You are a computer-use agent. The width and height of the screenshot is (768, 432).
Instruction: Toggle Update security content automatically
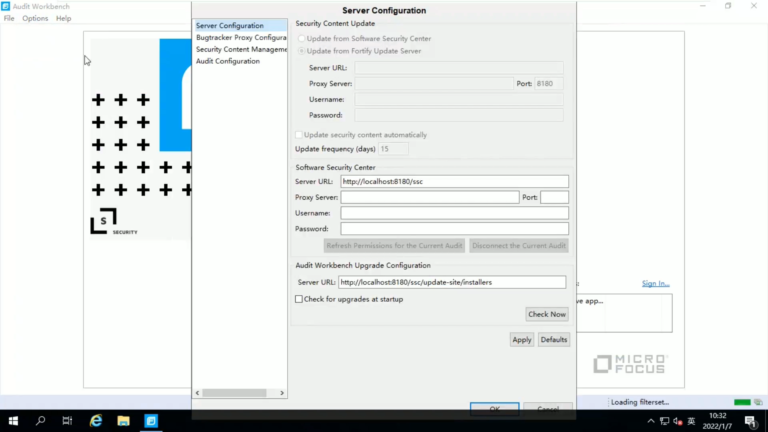(298, 135)
